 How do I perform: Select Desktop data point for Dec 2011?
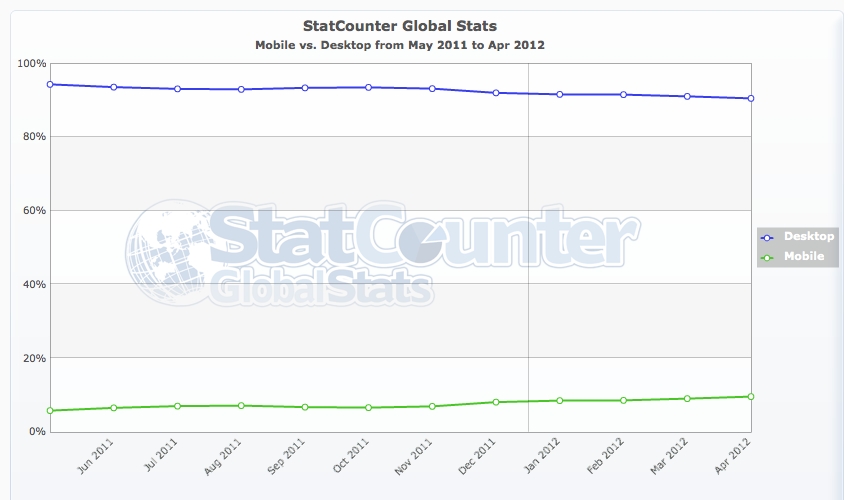click(x=496, y=93)
